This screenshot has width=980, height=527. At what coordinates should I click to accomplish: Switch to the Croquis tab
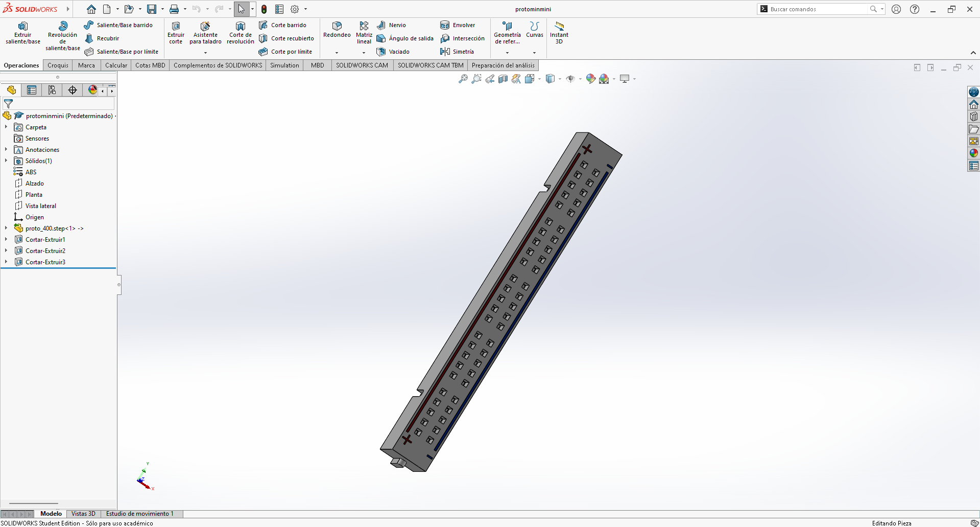[58, 65]
